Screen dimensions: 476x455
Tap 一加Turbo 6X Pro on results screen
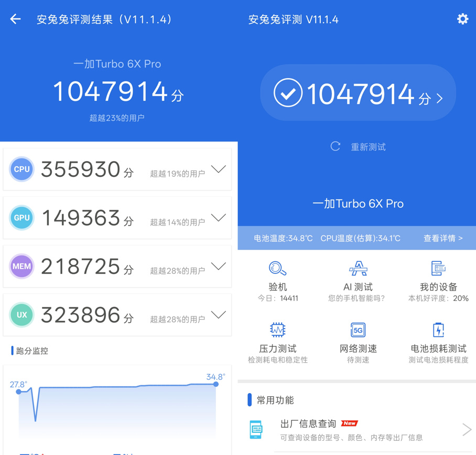point(117,64)
